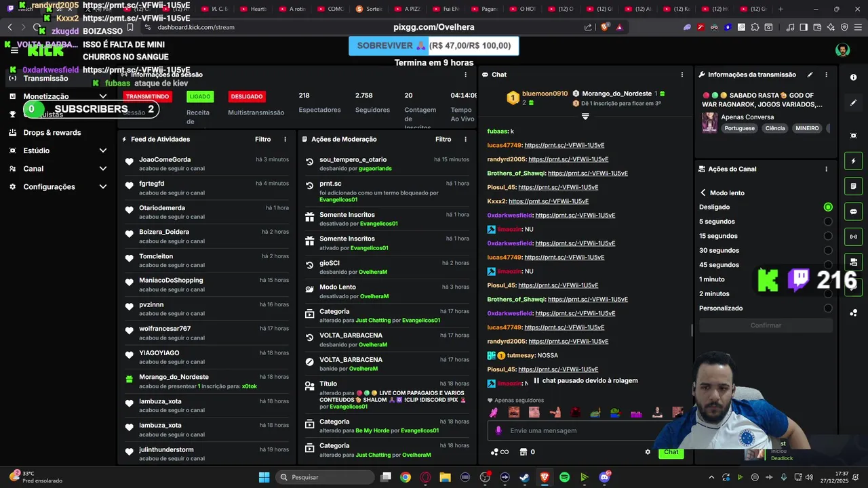Click the info icon in the right sidebar
This screenshot has width=868, height=488.
pyautogui.click(x=853, y=78)
